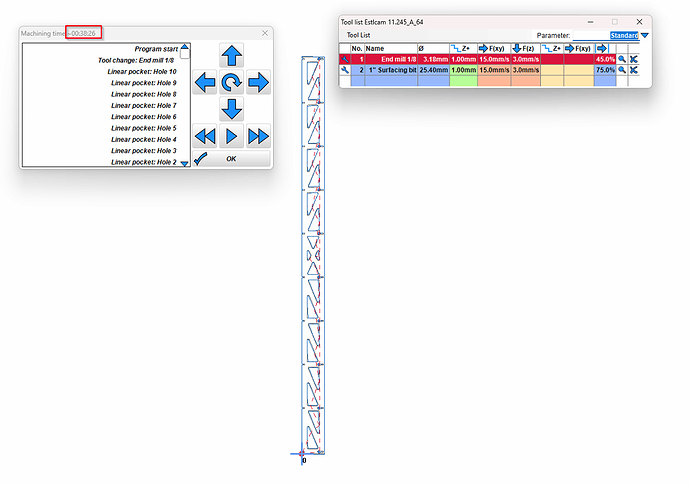Screen dimensions: 690x485
Task: Close the Machining time dialog
Action: point(265,33)
